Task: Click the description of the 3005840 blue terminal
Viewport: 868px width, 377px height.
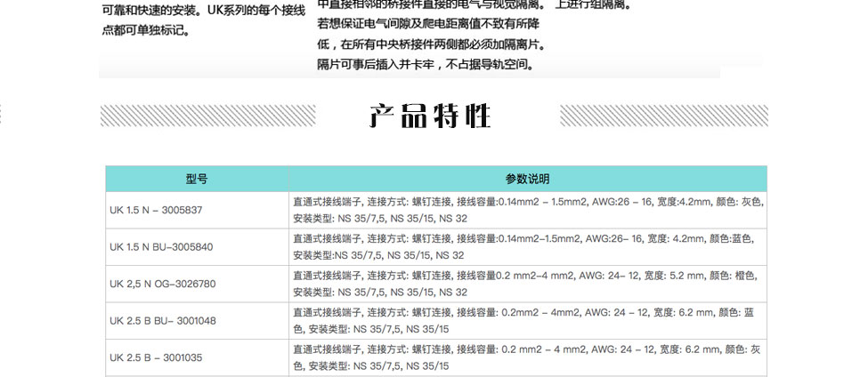Action: click(528, 246)
